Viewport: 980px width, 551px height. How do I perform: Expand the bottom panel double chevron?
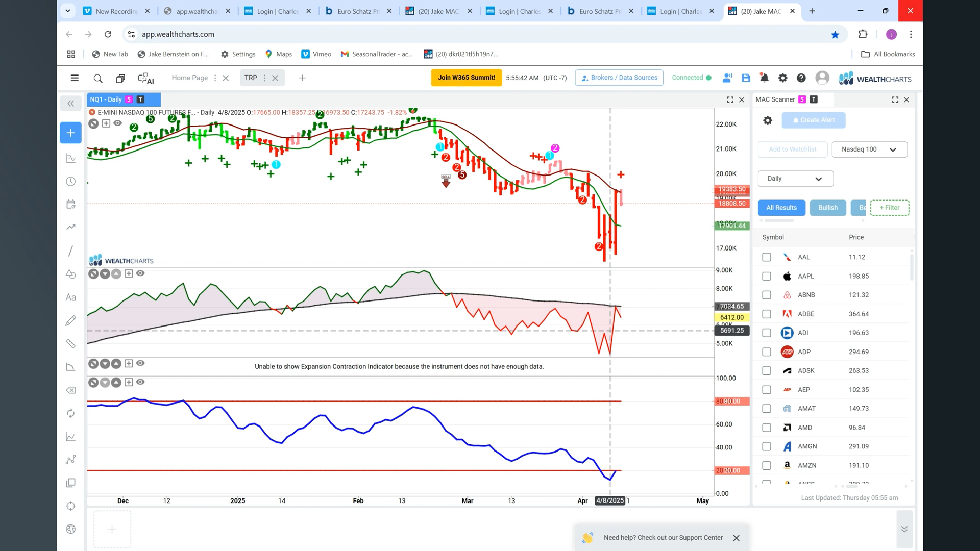pos(904,529)
